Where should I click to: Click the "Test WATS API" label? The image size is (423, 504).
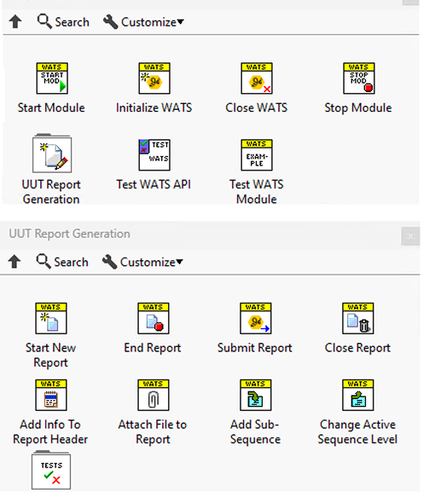click(154, 184)
